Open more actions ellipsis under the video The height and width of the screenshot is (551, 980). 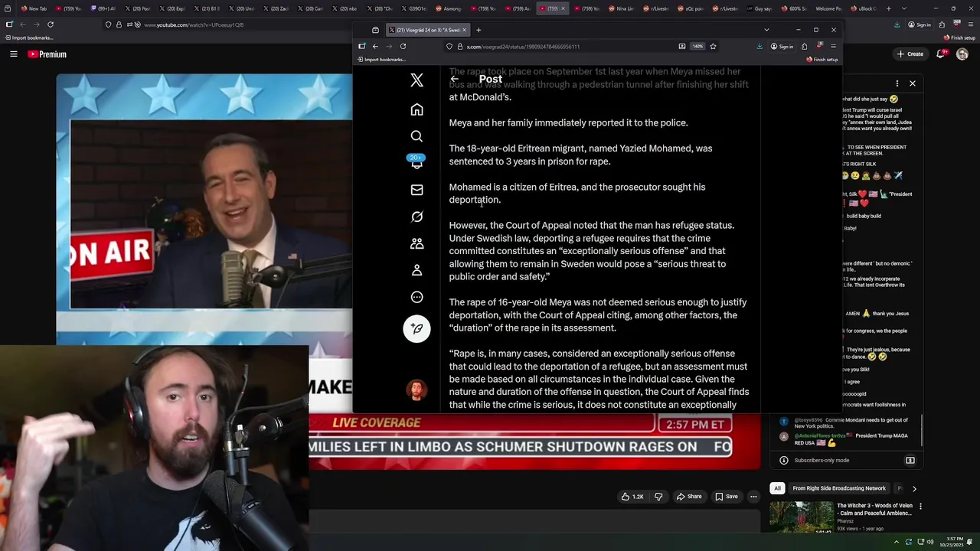[x=753, y=496]
